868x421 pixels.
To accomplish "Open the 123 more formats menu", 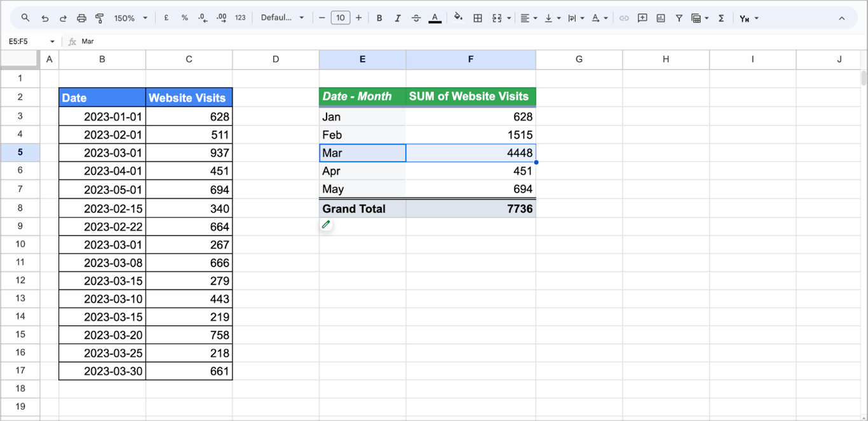I will (x=240, y=18).
